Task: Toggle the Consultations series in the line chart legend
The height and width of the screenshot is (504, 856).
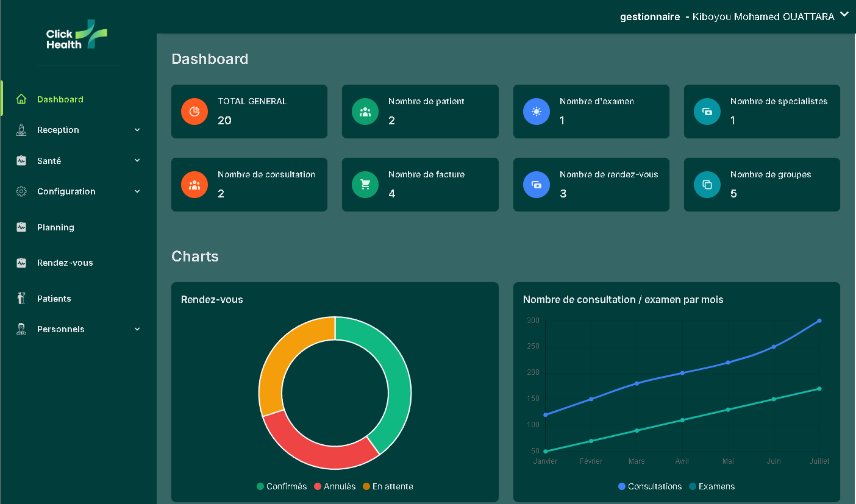Action: [650, 486]
